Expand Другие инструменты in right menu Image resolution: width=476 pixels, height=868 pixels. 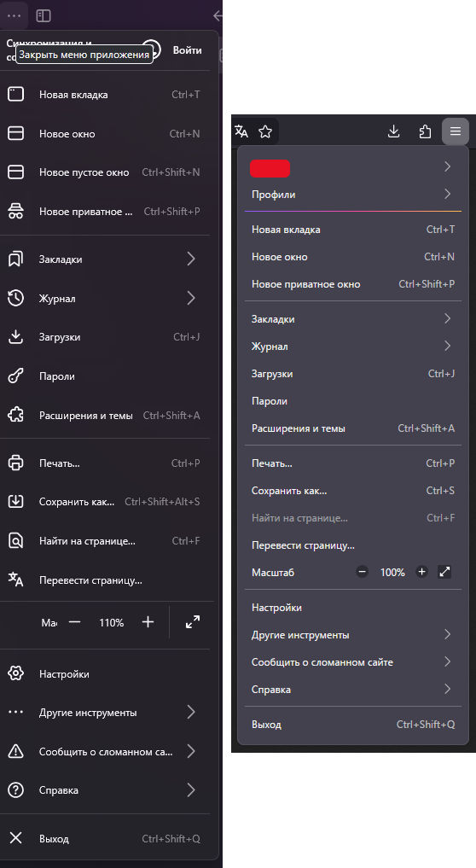point(352,635)
